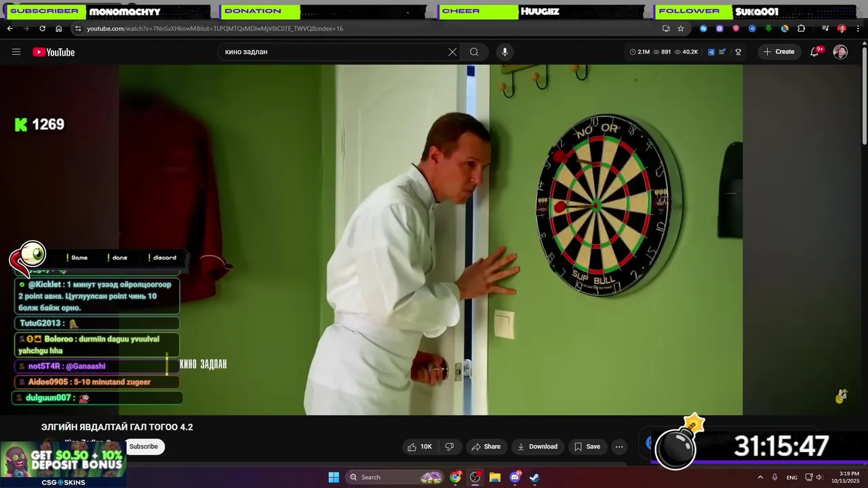Open the Chrome three-dot menu
Screen dimensions: 868x488
click(857, 28)
